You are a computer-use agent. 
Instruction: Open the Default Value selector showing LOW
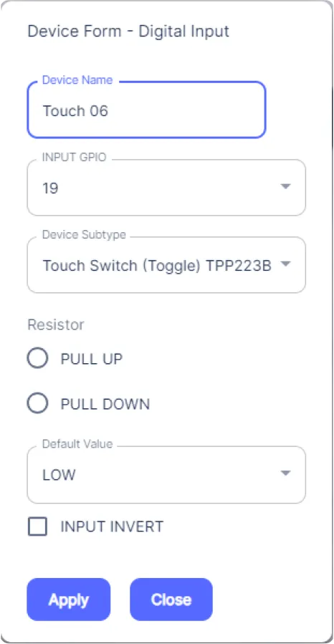pyautogui.click(x=166, y=475)
